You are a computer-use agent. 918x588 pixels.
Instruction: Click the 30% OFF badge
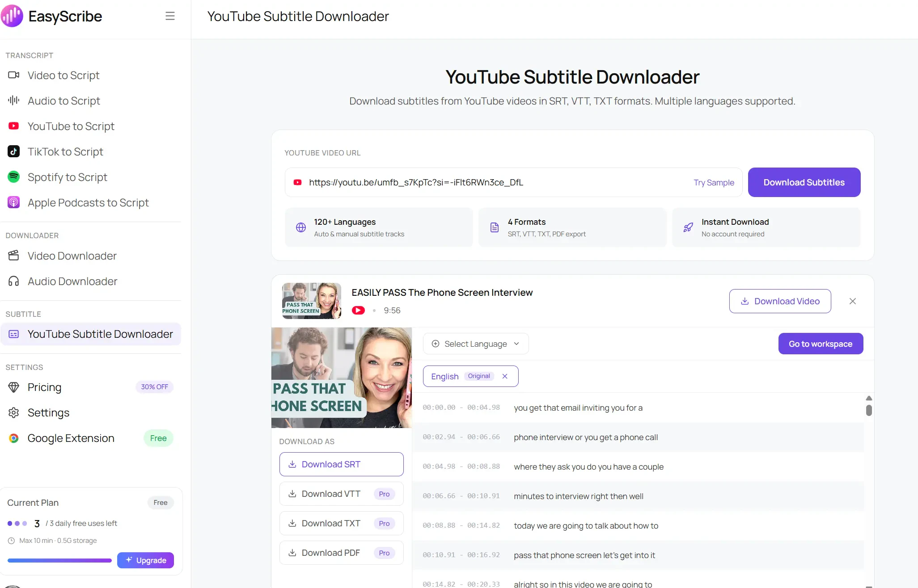coord(154,387)
